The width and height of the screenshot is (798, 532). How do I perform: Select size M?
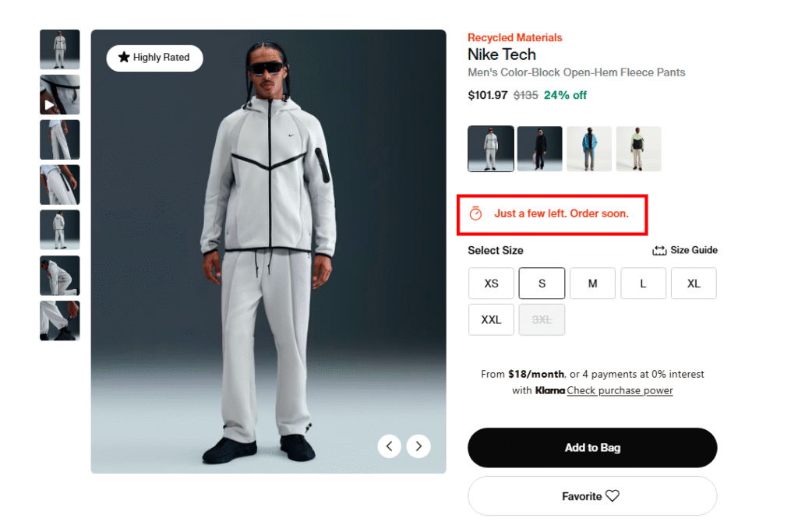tap(592, 284)
